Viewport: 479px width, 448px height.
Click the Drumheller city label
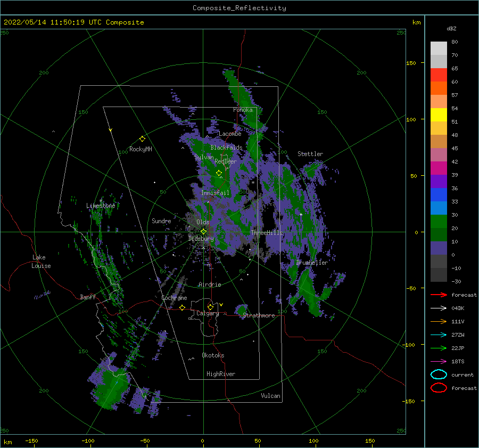pos(312,263)
